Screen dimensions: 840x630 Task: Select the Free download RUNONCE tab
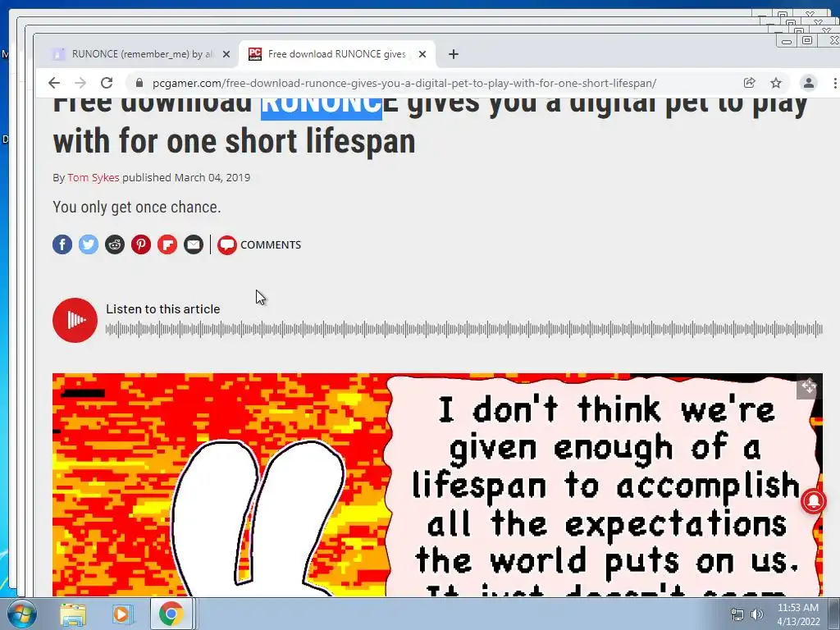[337, 54]
